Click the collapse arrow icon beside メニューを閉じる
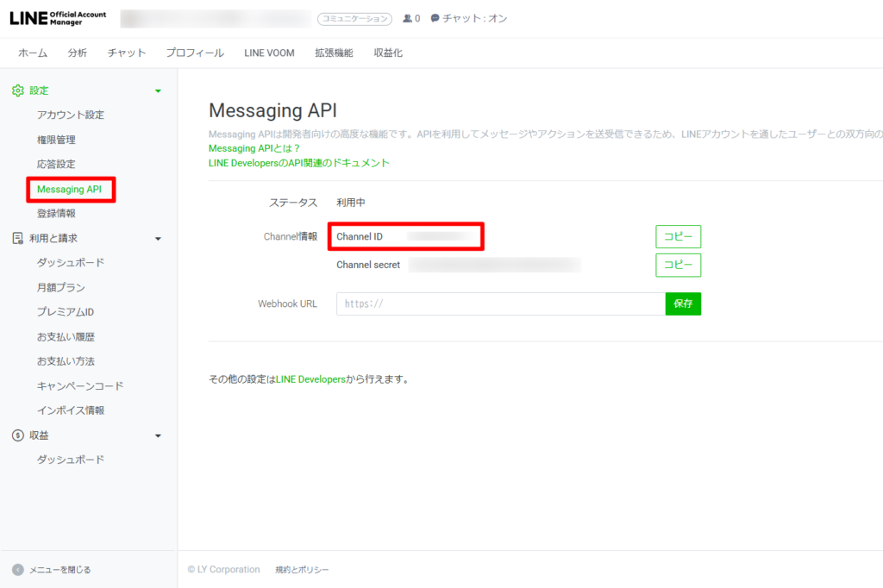The image size is (883, 588). (18, 569)
